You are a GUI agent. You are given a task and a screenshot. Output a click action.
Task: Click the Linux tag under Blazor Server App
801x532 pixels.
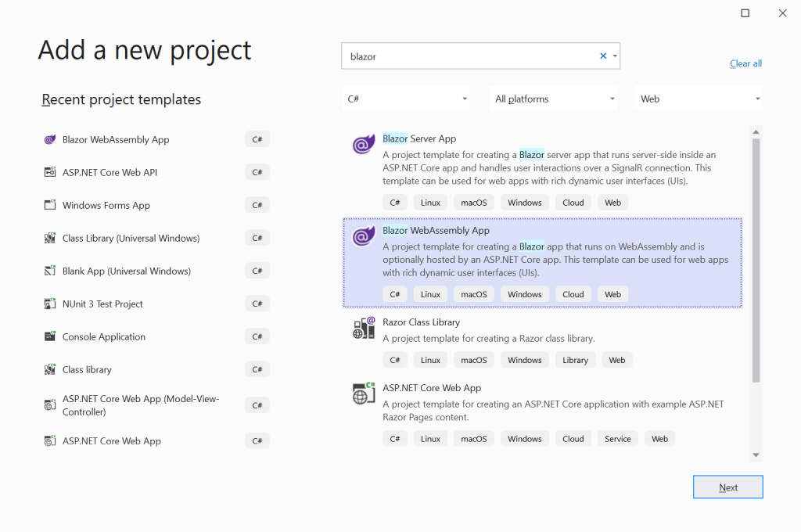(430, 202)
